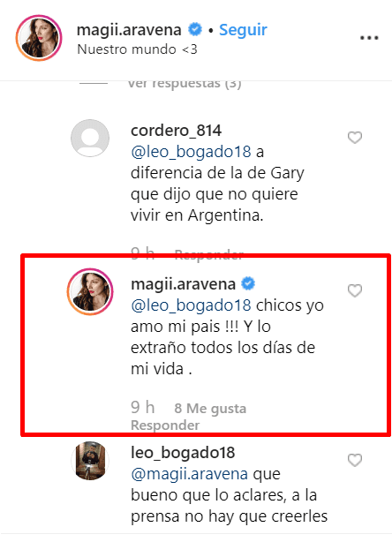Open leo_bogado18's profile avatar
392x542 pixels.
90,461
